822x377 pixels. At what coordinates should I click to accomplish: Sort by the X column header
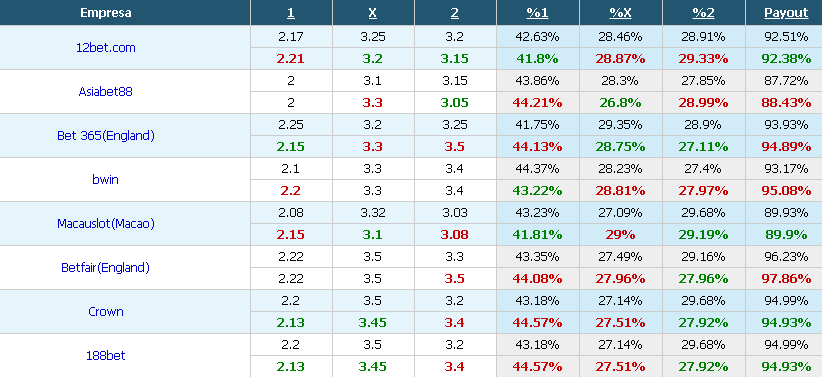pos(372,13)
